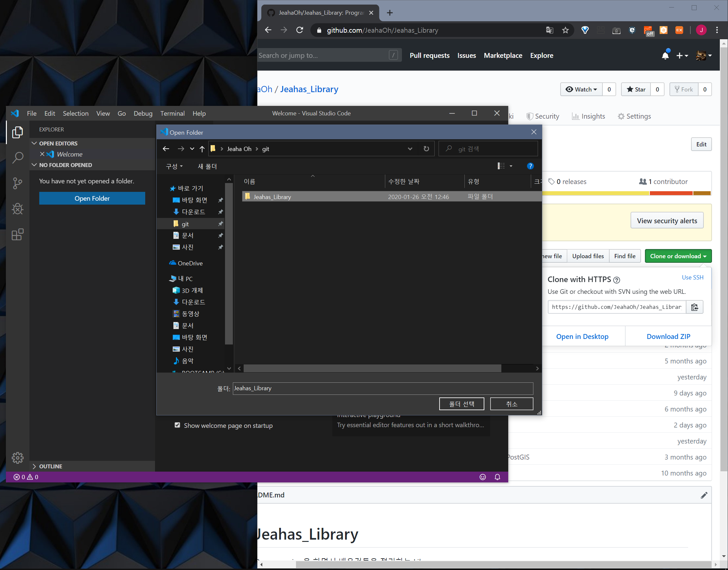This screenshot has height=570, width=728.
Task: Open Manage gear icon in VS Code
Action: [17, 458]
